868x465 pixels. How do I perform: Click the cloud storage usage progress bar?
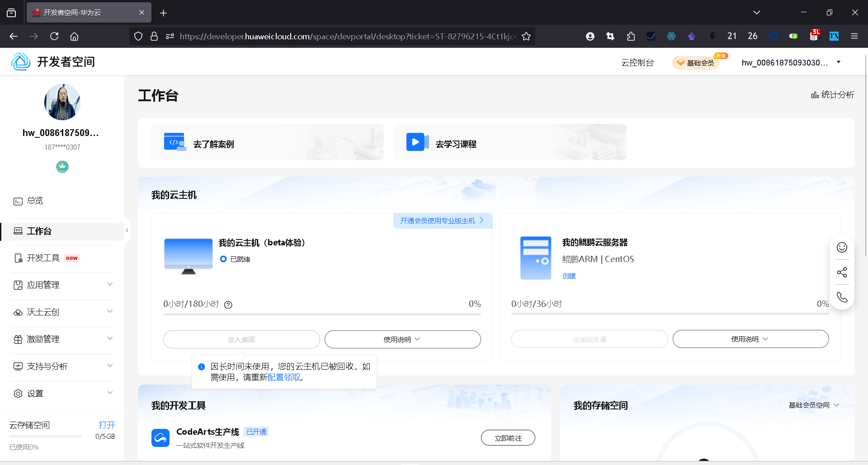pyautogui.click(x=45, y=437)
